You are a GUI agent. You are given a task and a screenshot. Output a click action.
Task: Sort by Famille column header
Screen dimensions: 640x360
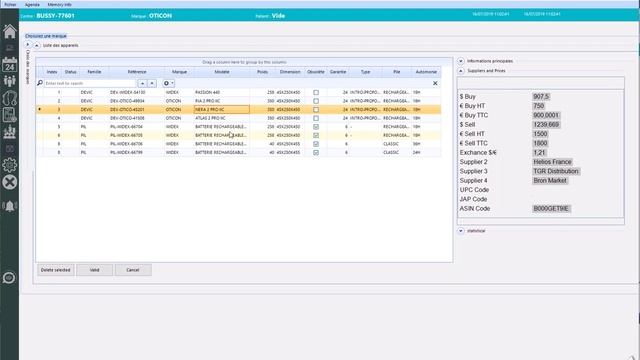tap(94, 72)
